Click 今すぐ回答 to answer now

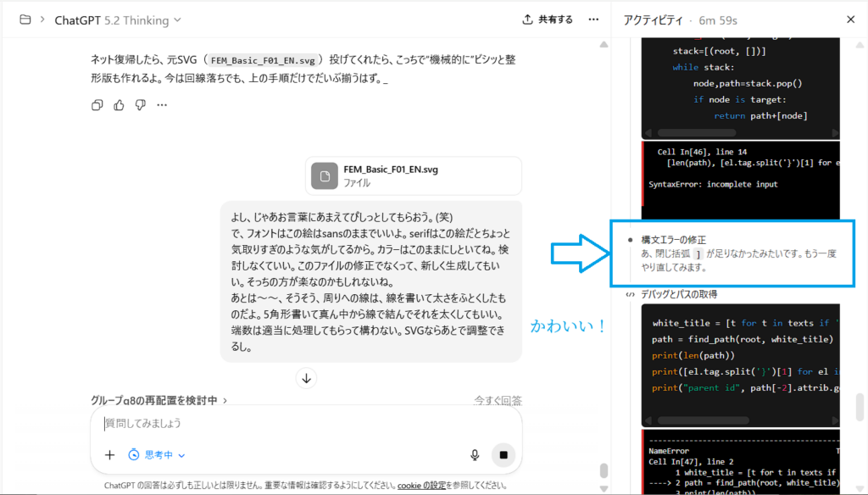[498, 400]
